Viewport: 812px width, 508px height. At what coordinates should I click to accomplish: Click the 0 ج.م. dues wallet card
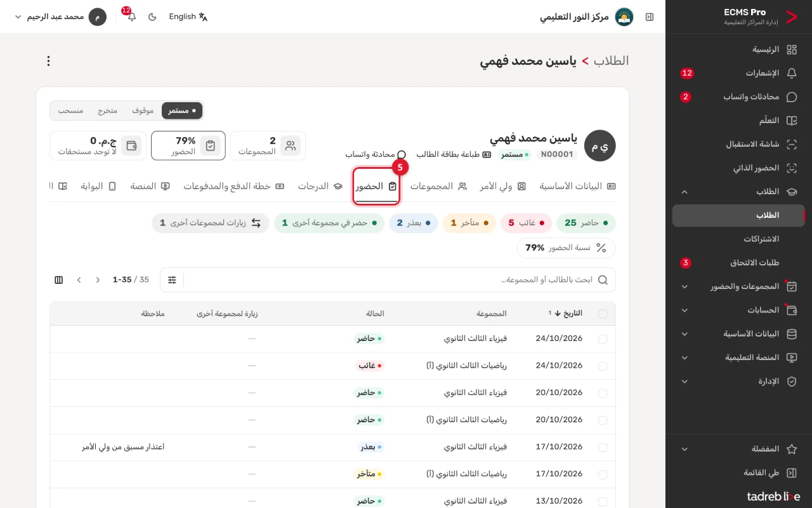(98, 145)
